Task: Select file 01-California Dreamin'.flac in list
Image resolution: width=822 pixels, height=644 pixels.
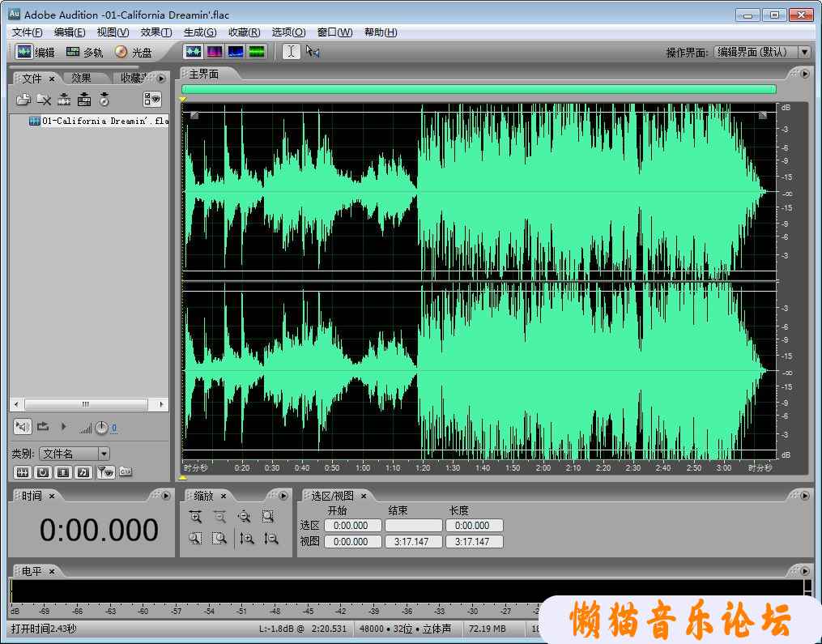Action: pos(99,122)
